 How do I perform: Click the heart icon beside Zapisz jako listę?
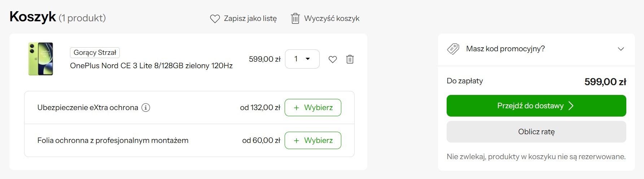click(215, 19)
